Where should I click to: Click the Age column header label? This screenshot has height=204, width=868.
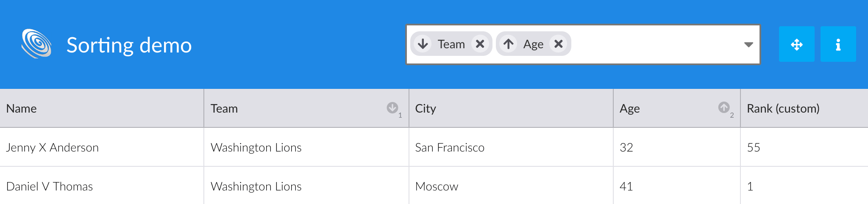coord(630,109)
